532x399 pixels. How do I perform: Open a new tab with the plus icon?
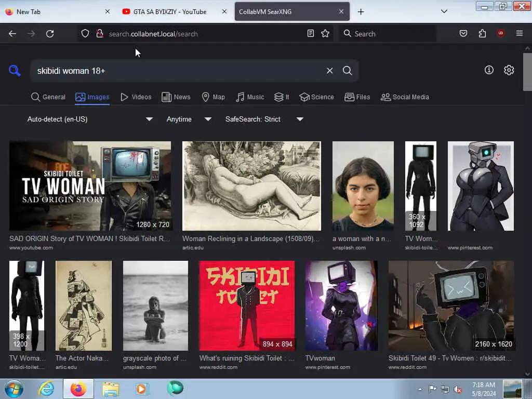pyautogui.click(x=361, y=12)
